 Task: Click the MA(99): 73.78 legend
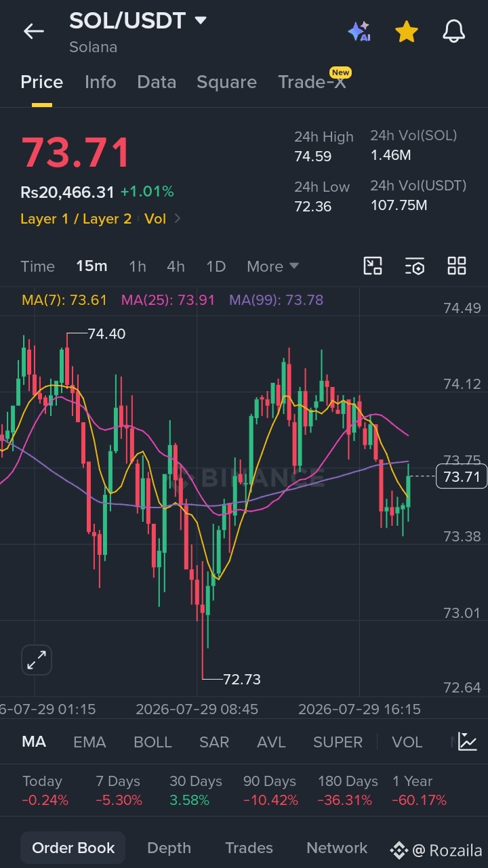coord(276,299)
